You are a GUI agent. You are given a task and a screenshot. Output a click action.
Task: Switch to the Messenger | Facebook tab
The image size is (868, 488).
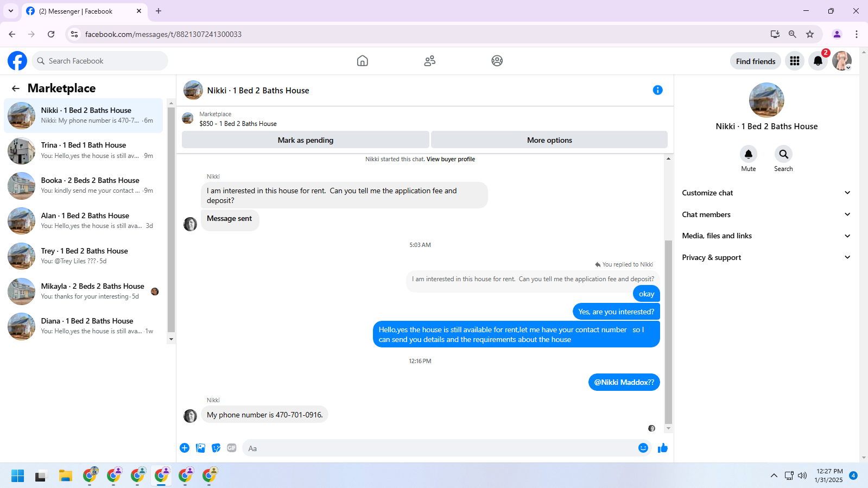point(84,11)
